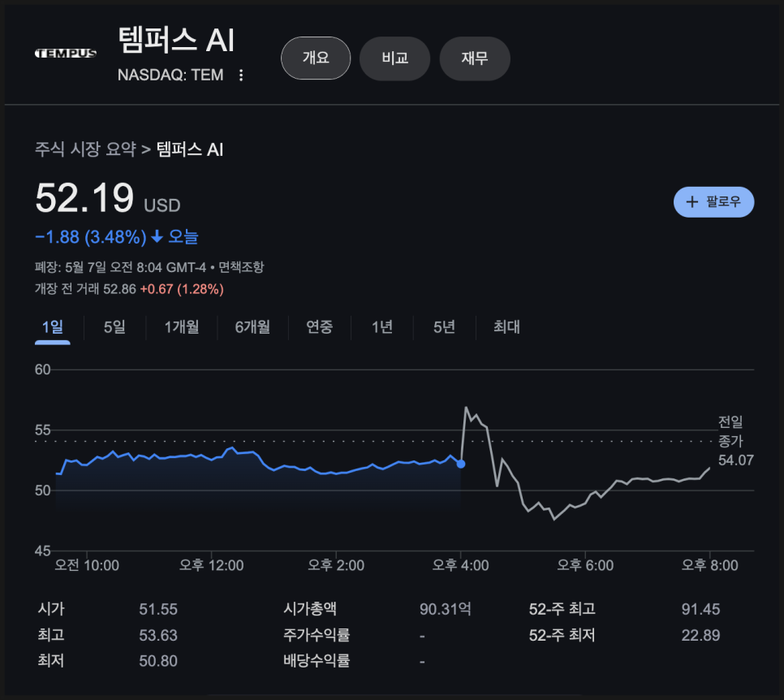Image resolution: width=784 pixels, height=700 pixels.
Task: Switch to the 비교 tab
Action: tap(395, 58)
